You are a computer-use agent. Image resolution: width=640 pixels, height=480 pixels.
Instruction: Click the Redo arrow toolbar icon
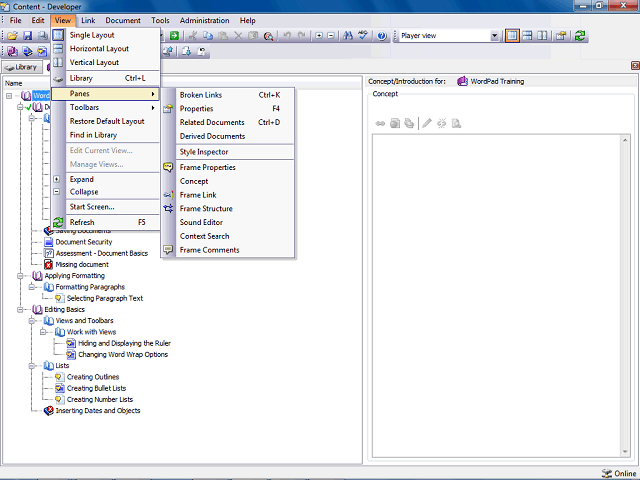[x=302, y=36]
